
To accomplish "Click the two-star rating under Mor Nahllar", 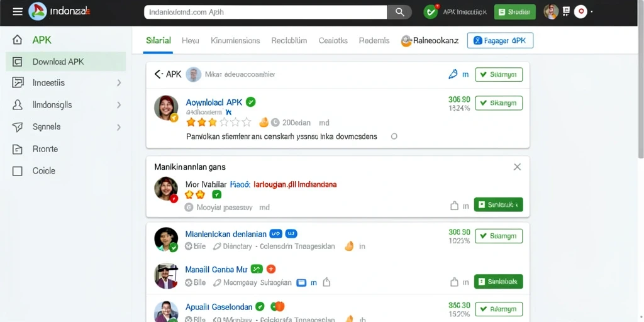I will coord(195,194).
